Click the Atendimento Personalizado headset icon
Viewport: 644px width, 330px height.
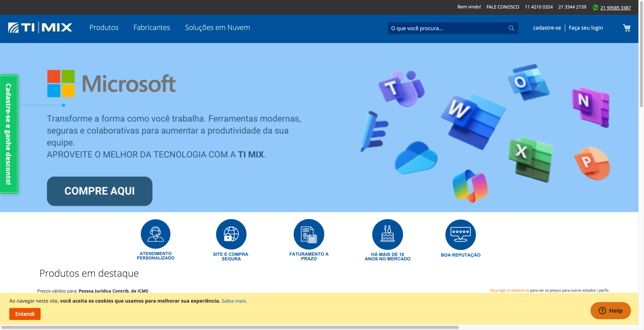tap(155, 234)
